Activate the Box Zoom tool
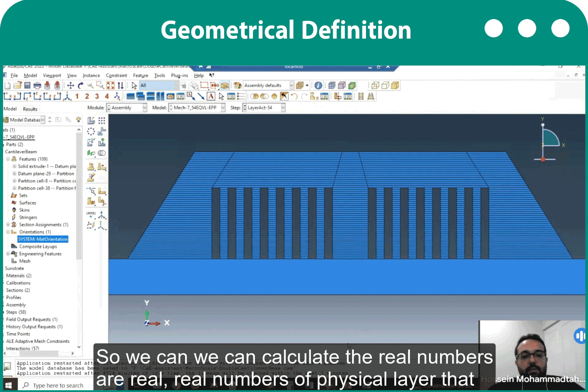 coord(100,85)
